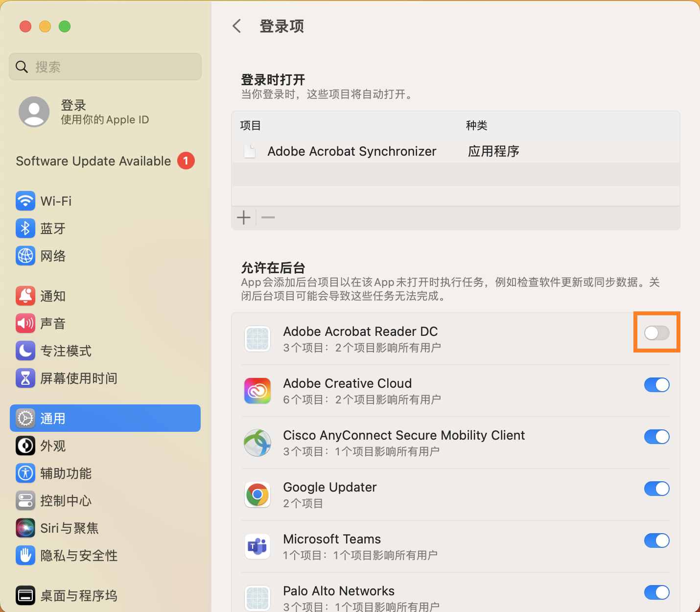700x612 pixels.
Task: Open 桌面与程序坞 settings
Action: pos(78,595)
